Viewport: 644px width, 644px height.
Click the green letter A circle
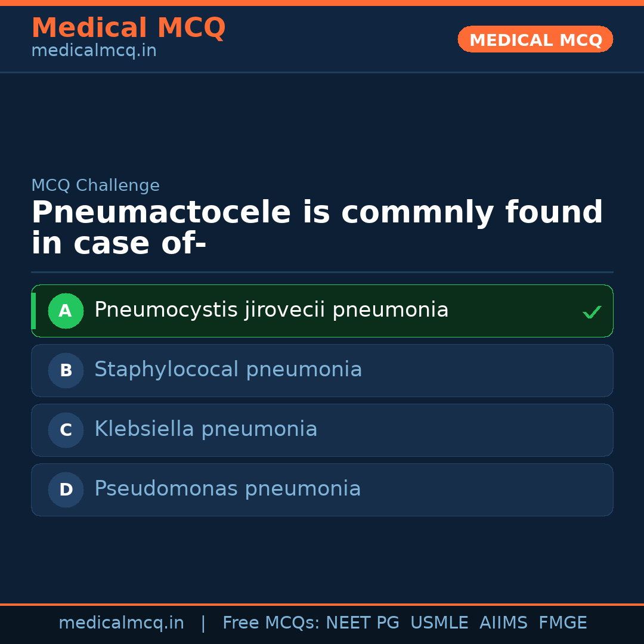pos(66,311)
